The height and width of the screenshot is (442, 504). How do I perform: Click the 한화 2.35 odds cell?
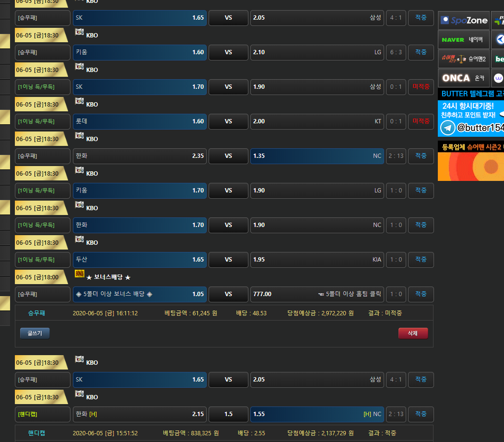point(140,156)
